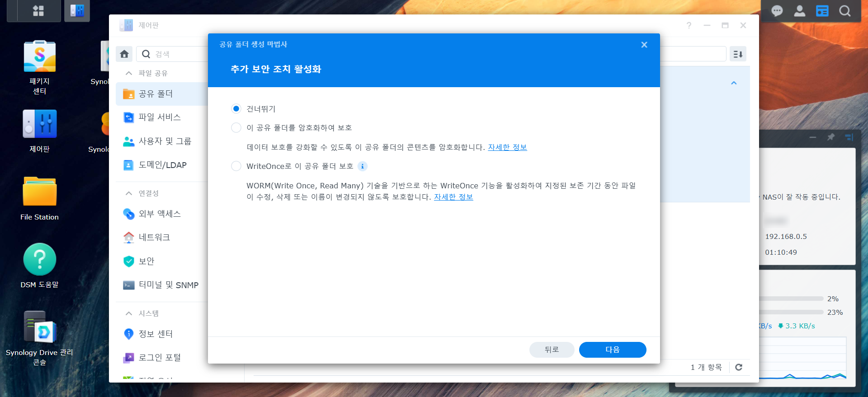Open 파일 서비스 in sidebar

click(162, 117)
